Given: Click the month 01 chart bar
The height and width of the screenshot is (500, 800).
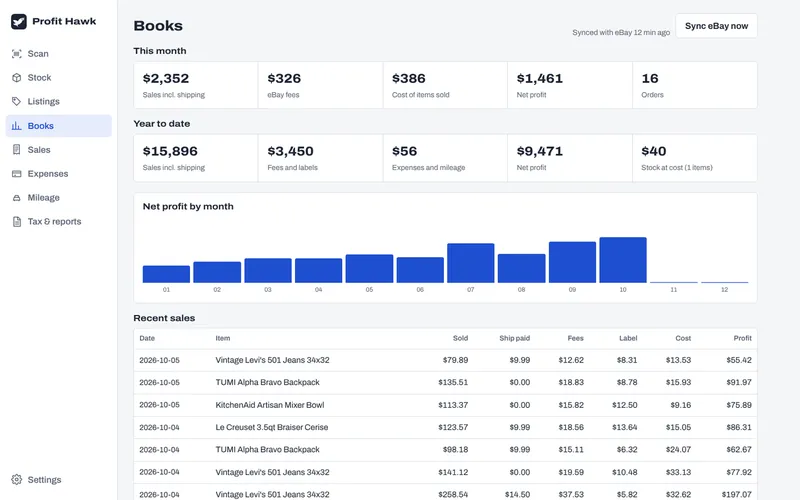Looking at the screenshot, I should pyautogui.click(x=166, y=274).
